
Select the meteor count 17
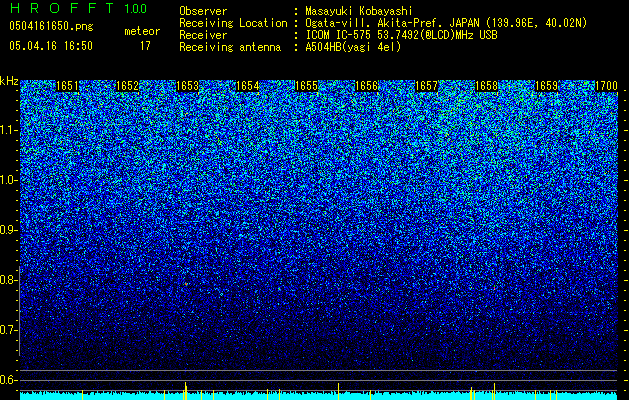click(145, 46)
